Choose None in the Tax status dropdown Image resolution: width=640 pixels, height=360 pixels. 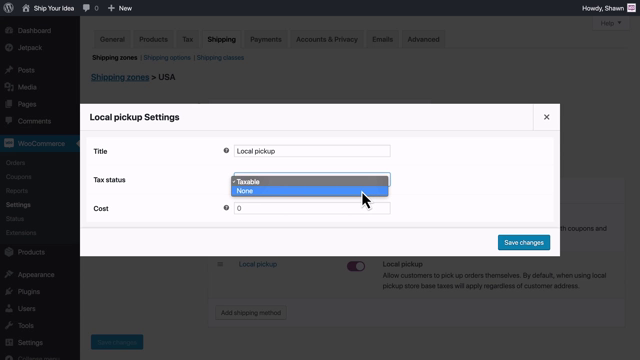click(310, 191)
